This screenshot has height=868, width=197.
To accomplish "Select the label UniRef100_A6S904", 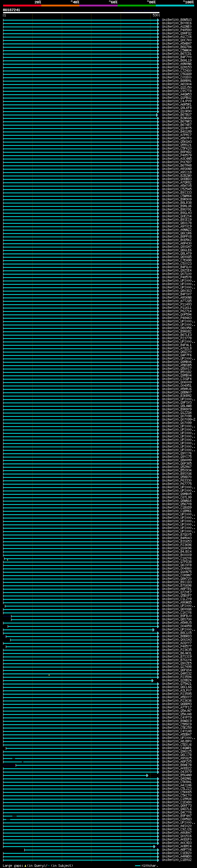I will (177, 84).
